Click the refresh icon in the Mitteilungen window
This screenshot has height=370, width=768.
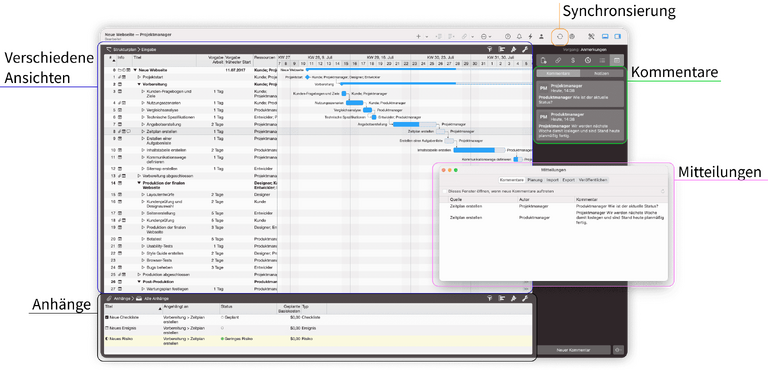point(663,191)
